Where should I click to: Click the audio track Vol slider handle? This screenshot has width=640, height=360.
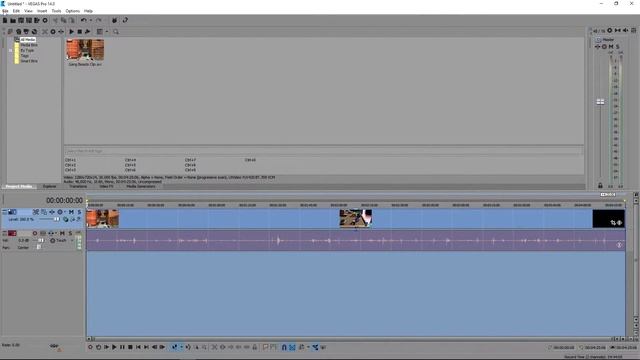[x=41, y=240]
